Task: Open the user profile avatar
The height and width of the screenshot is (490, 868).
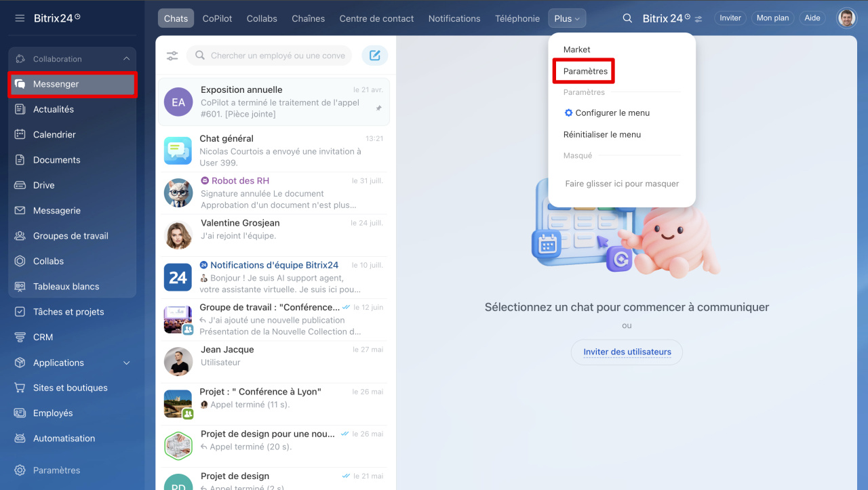Action: [846, 18]
